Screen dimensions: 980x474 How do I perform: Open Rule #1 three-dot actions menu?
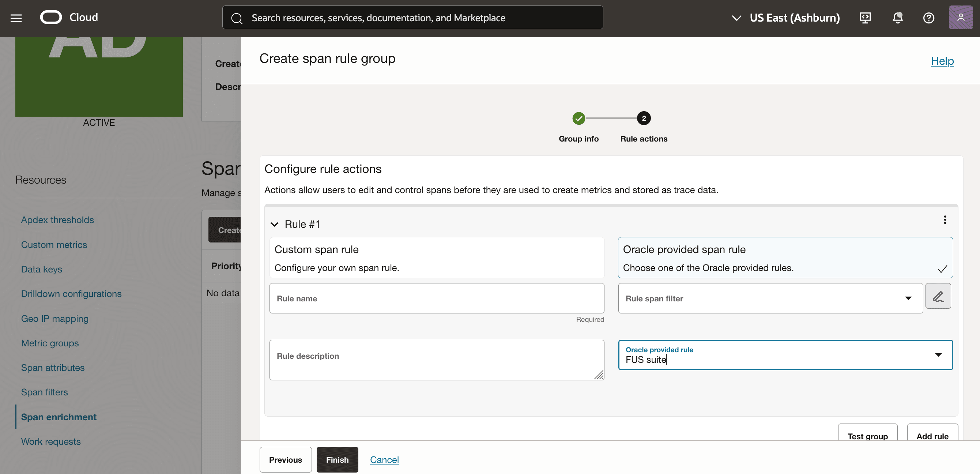[945, 219]
